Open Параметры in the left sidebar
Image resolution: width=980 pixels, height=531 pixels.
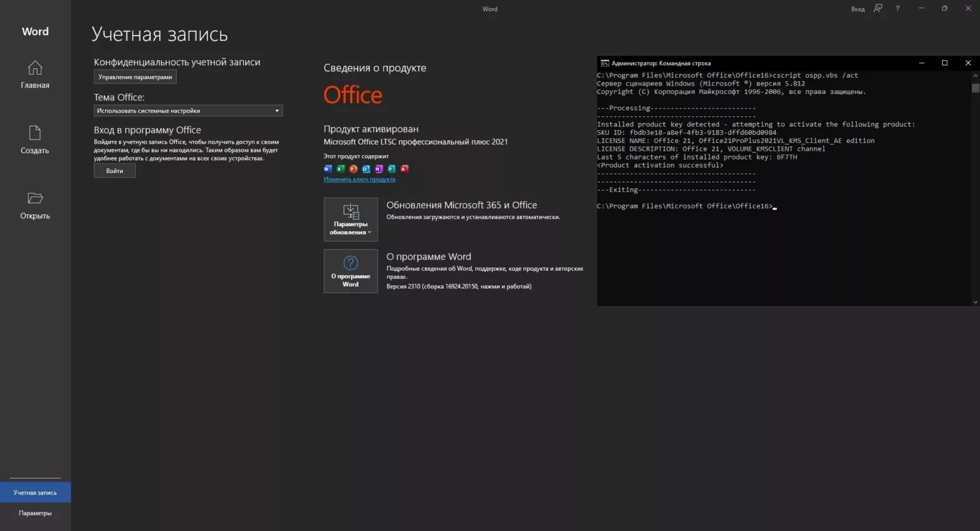tap(35, 513)
